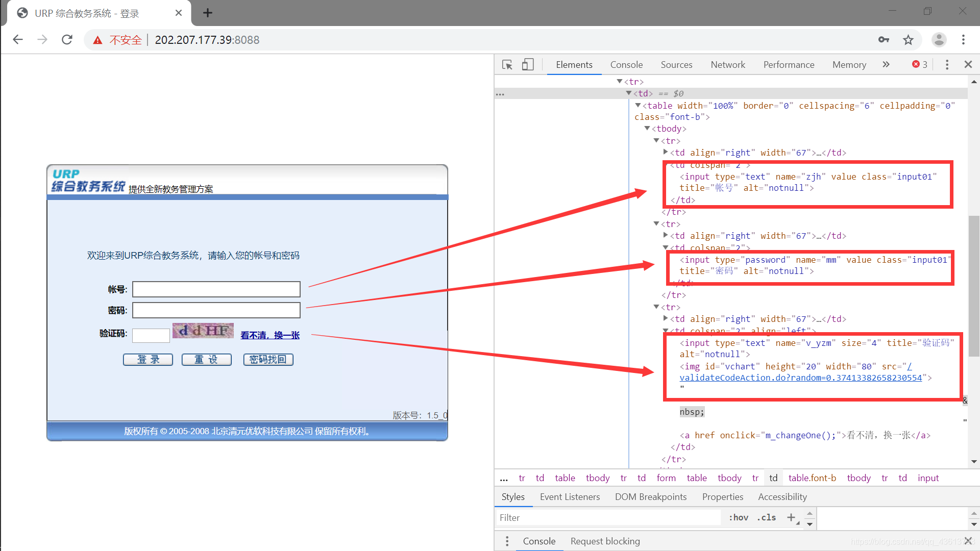
Task: Click the not-secure warning triangle icon
Action: click(97, 40)
